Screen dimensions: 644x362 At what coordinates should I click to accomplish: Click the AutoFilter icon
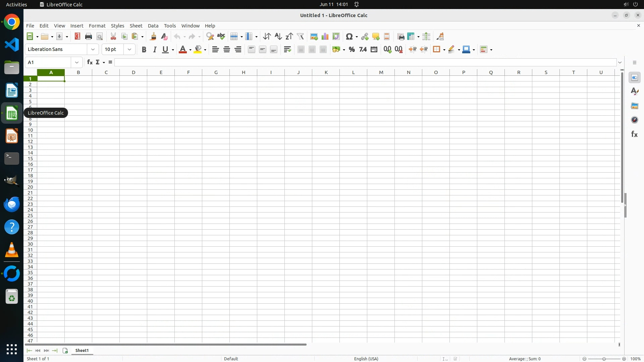[x=300, y=37]
